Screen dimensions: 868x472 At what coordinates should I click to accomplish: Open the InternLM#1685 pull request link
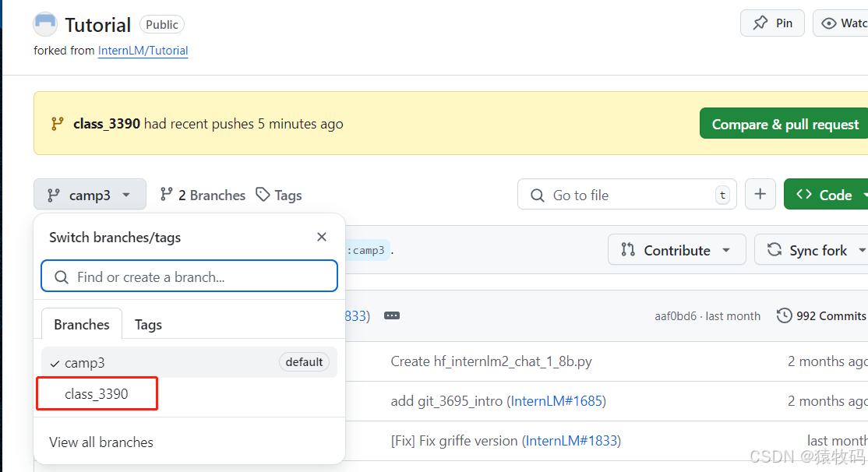[556, 400]
